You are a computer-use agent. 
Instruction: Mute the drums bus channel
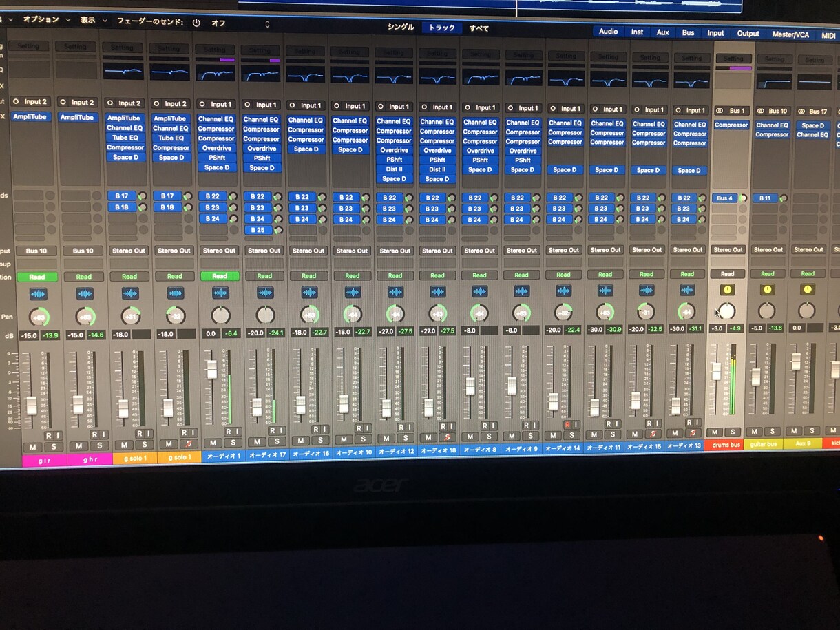[x=716, y=432]
